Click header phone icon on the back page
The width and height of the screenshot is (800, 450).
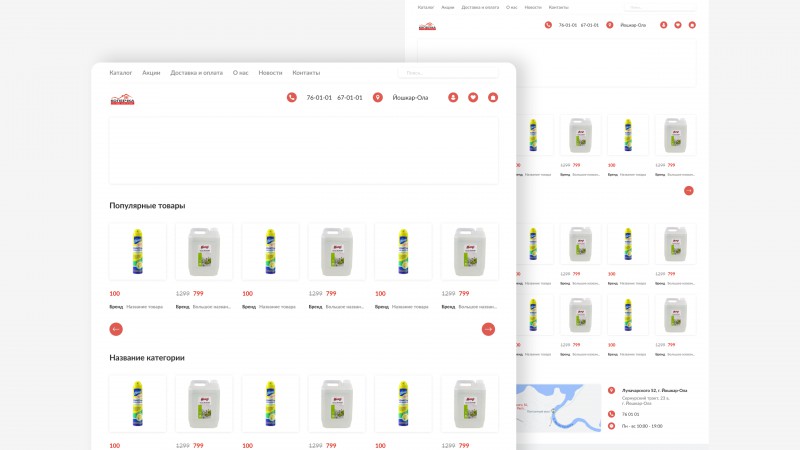click(548, 25)
